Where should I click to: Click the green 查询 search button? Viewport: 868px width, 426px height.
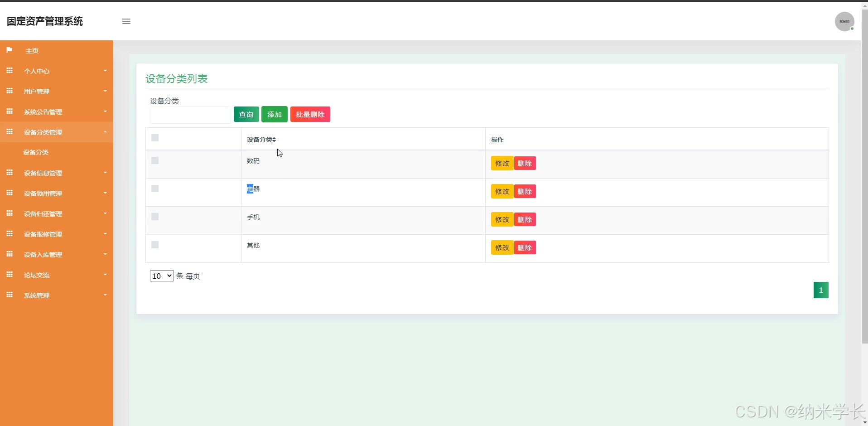[x=246, y=114]
